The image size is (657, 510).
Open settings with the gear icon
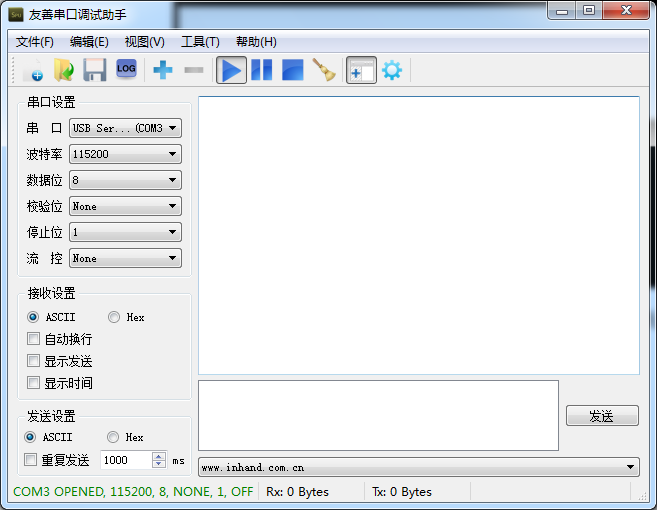tap(391, 70)
